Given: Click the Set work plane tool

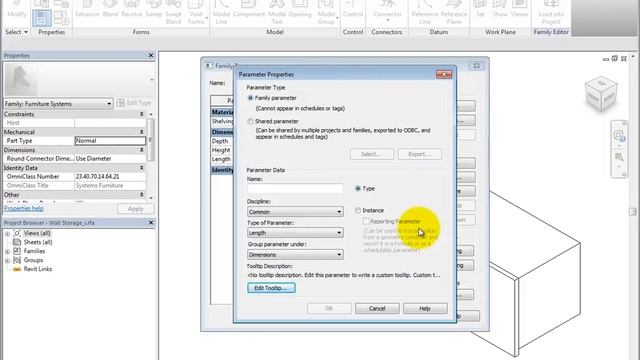Looking at the screenshot, I should [x=480, y=10].
